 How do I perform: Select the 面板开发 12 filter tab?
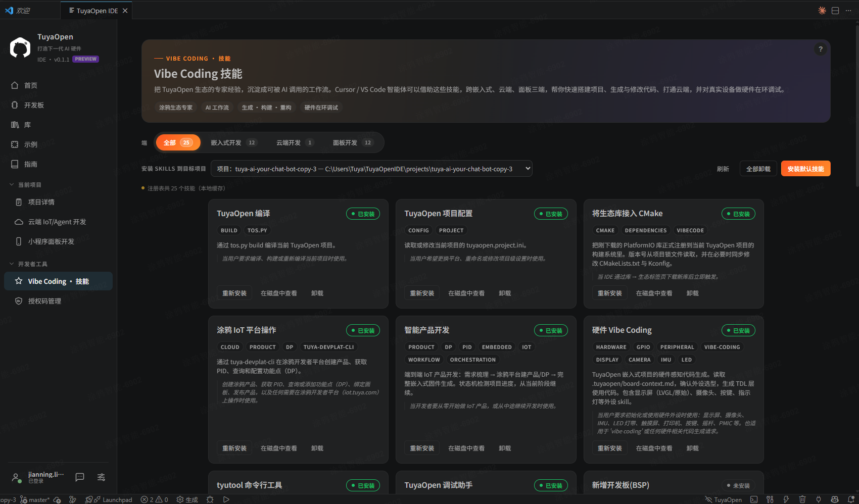[352, 142]
